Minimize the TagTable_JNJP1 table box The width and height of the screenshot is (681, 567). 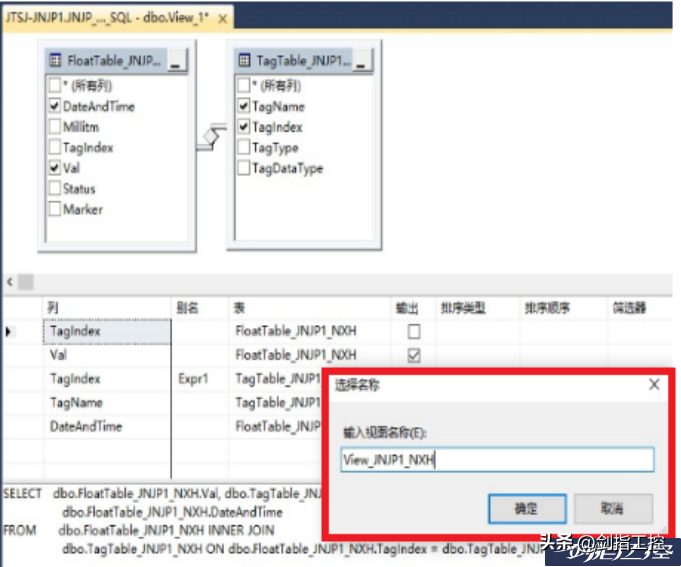tap(362, 61)
